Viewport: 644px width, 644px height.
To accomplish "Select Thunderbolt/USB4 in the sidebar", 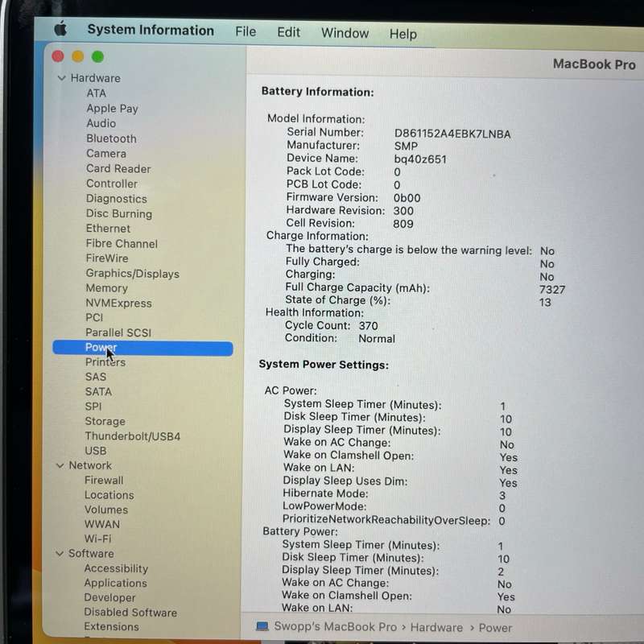I will [132, 436].
